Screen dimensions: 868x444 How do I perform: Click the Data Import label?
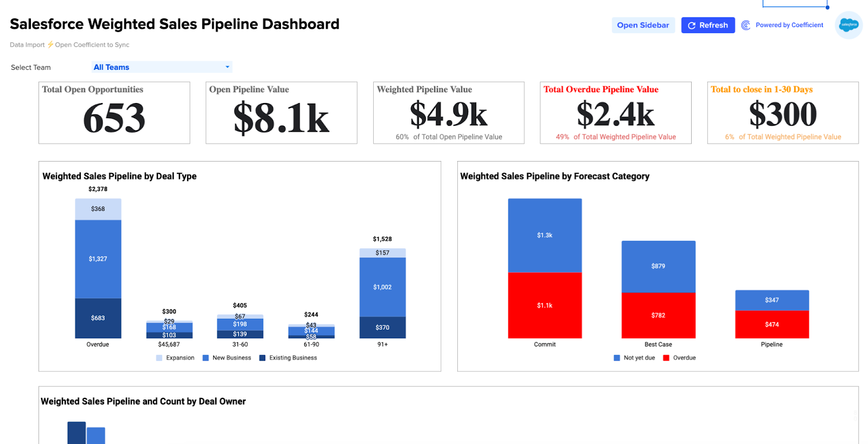coord(27,44)
